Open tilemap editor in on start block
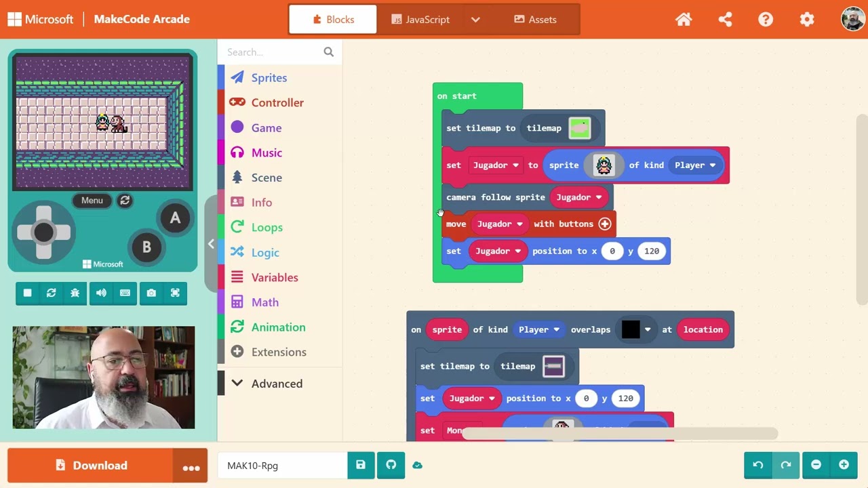 (580, 128)
